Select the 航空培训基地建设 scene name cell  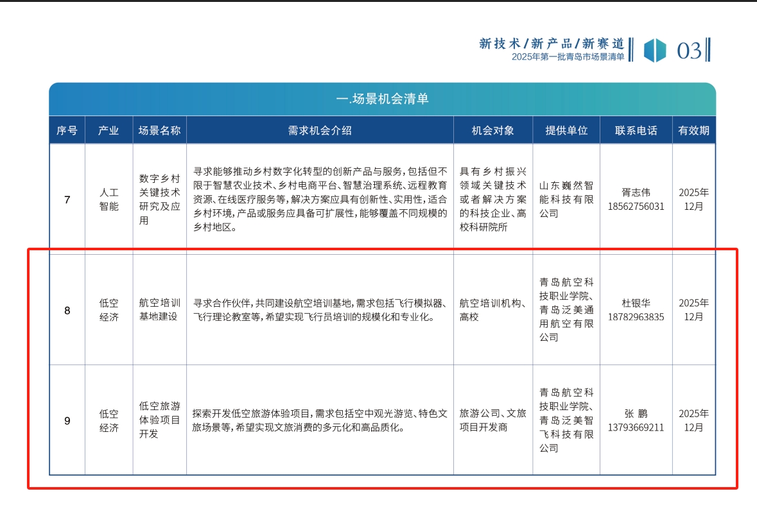tap(159, 310)
